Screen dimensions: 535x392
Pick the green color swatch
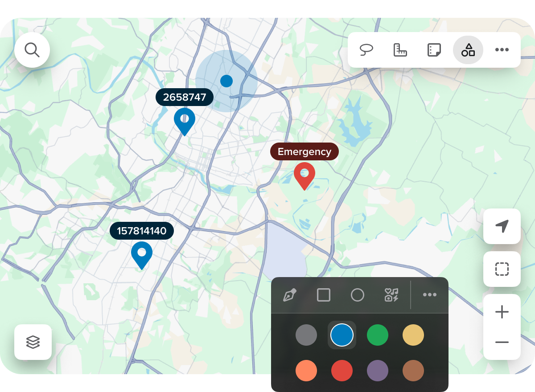[378, 335]
